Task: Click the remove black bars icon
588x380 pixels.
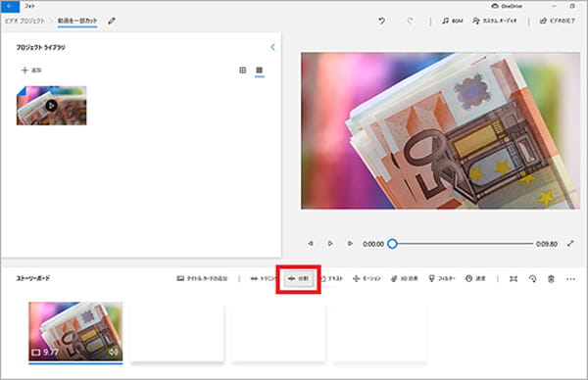Action: pos(514,279)
